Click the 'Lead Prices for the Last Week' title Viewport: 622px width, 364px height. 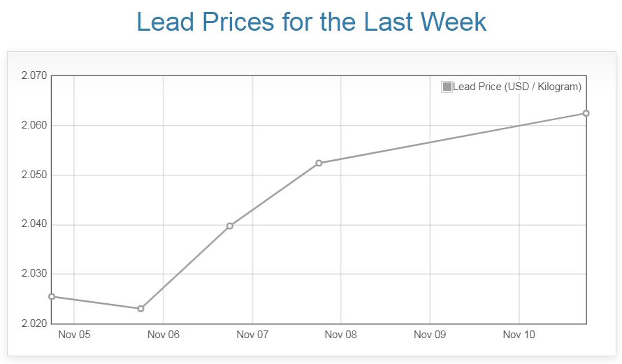coord(311,22)
